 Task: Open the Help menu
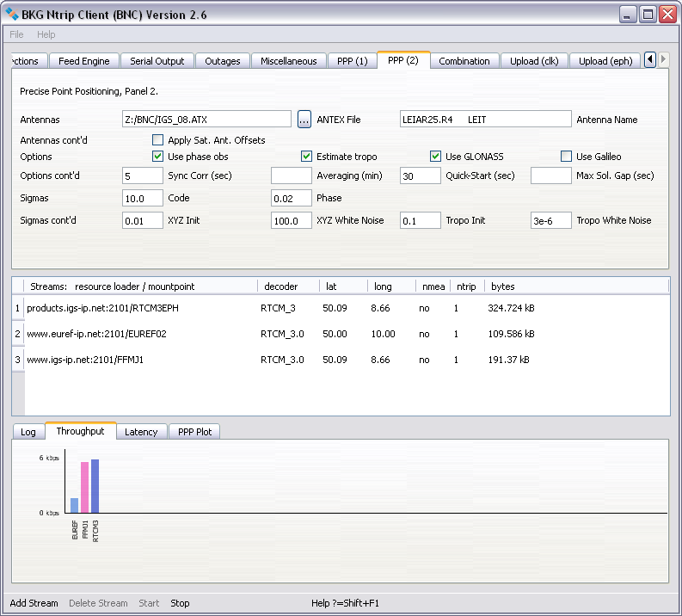(x=46, y=34)
